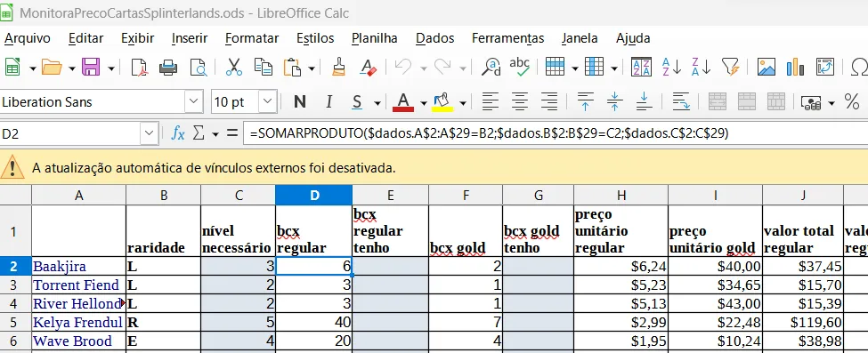Open the Planilha menu

coord(375,38)
